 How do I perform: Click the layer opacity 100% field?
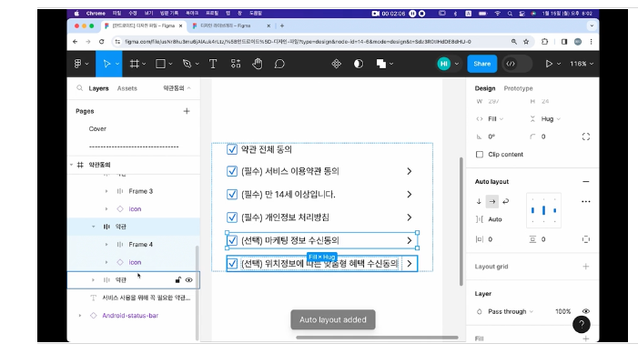pos(563,311)
